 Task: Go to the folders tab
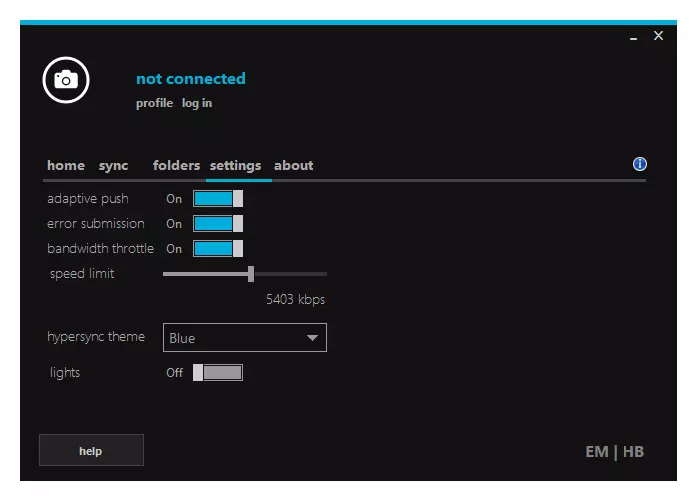pyautogui.click(x=176, y=166)
